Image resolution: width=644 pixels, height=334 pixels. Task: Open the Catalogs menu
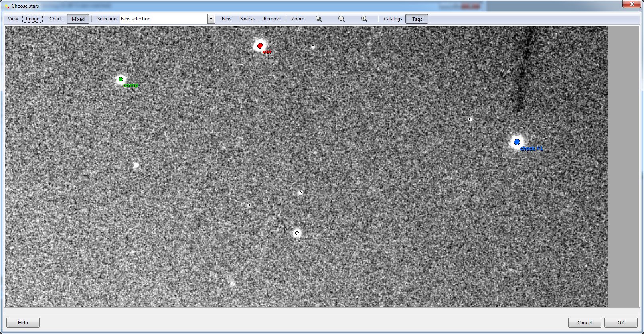(x=393, y=19)
